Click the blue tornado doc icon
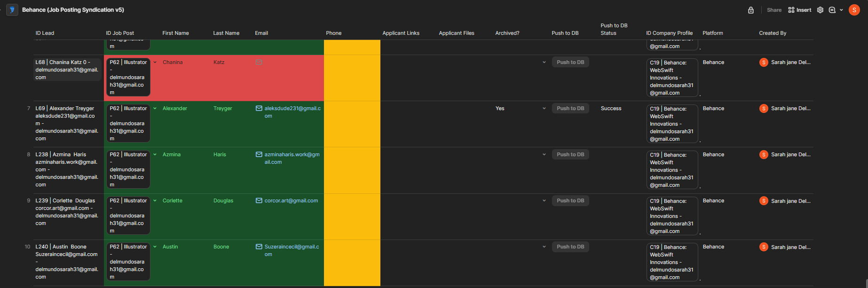This screenshot has height=288, width=868. [12, 10]
